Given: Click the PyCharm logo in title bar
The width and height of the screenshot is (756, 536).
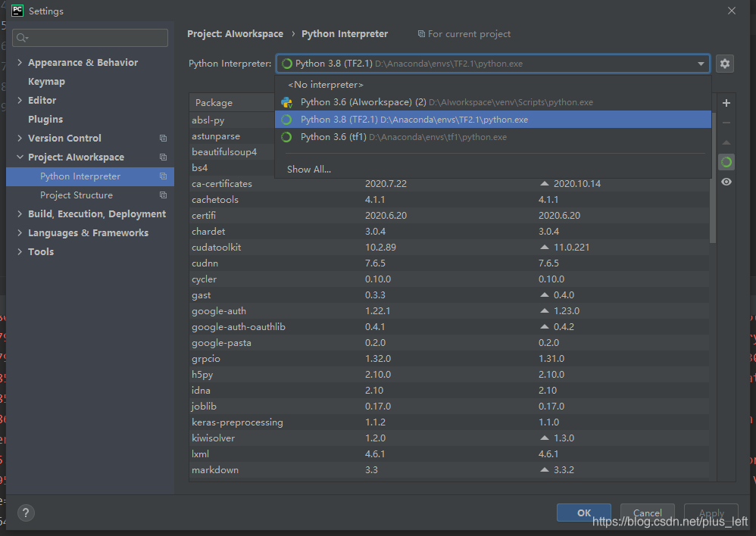Looking at the screenshot, I should pos(17,11).
